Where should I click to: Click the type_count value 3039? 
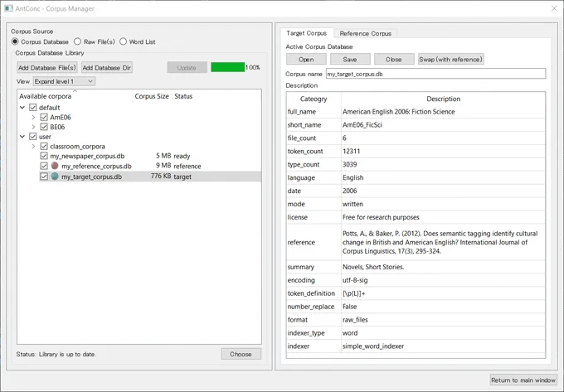point(443,165)
